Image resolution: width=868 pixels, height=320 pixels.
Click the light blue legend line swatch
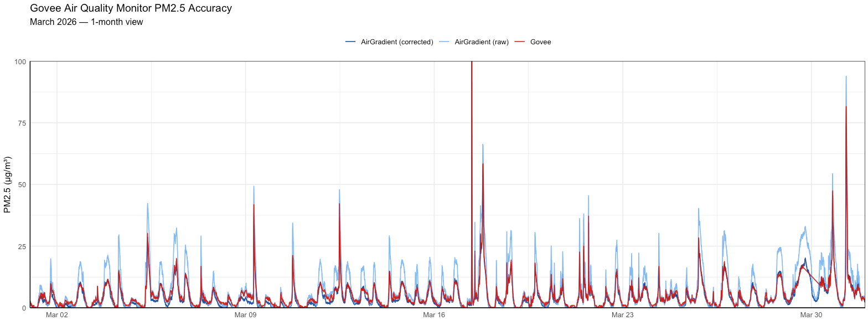point(445,42)
